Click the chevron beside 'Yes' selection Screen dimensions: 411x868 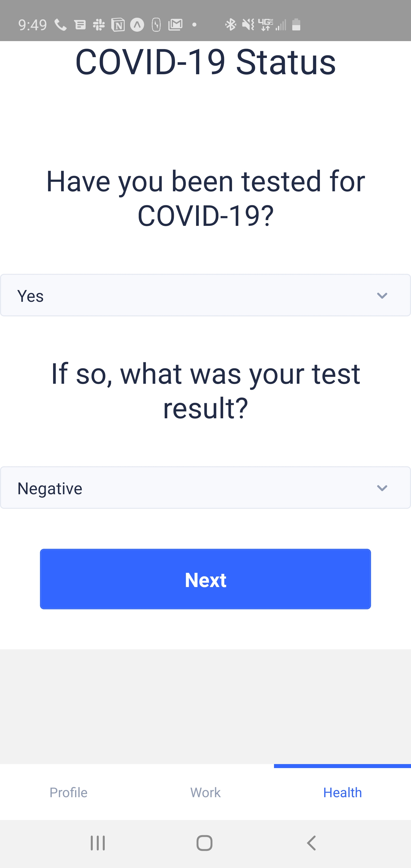click(382, 296)
